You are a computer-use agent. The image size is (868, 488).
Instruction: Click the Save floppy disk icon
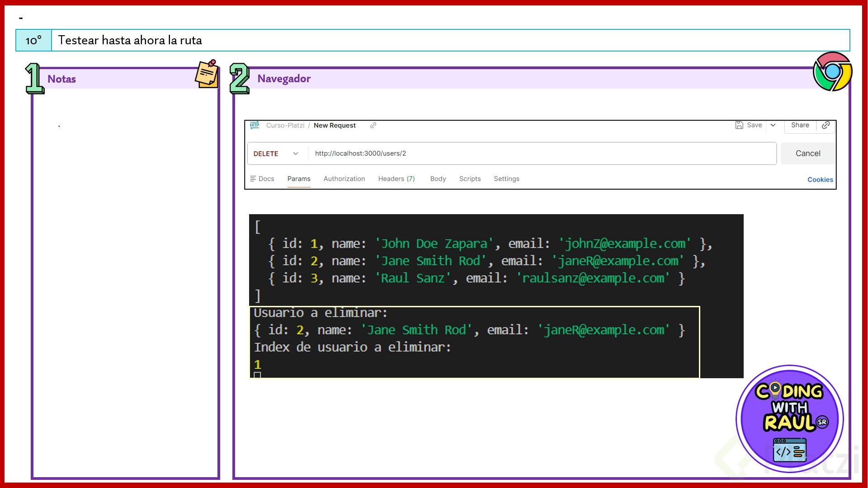pos(739,125)
